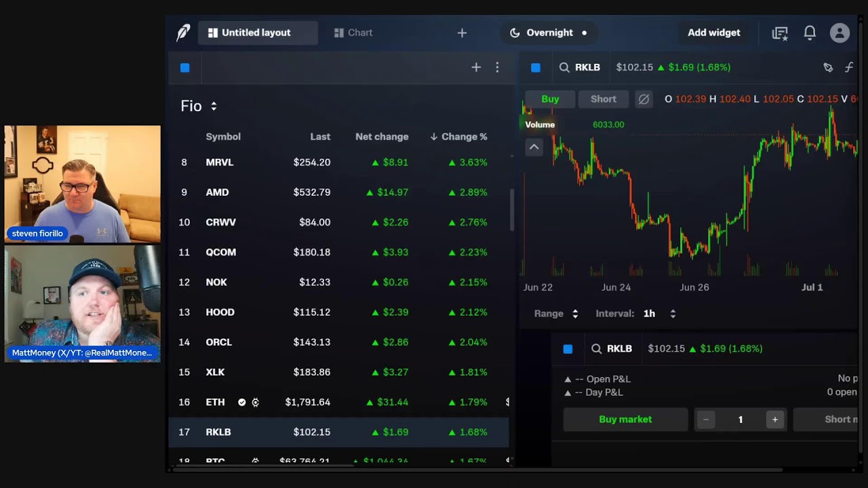The width and height of the screenshot is (868, 488).
Task: Select the CRWV row in the watchlist
Action: pyautogui.click(x=338, y=222)
